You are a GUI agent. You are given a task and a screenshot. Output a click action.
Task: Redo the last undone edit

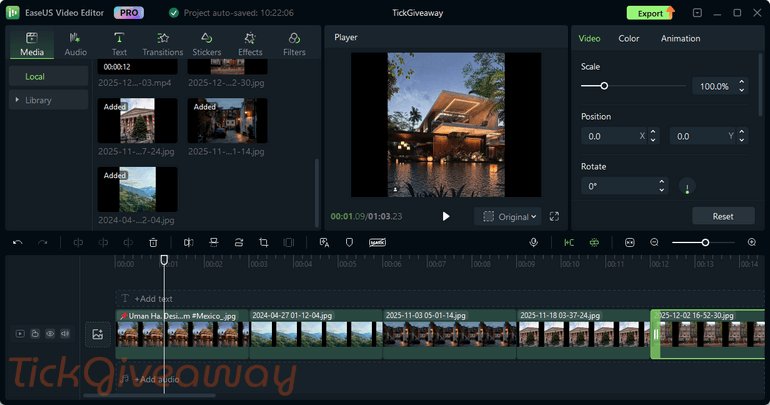(43, 243)
